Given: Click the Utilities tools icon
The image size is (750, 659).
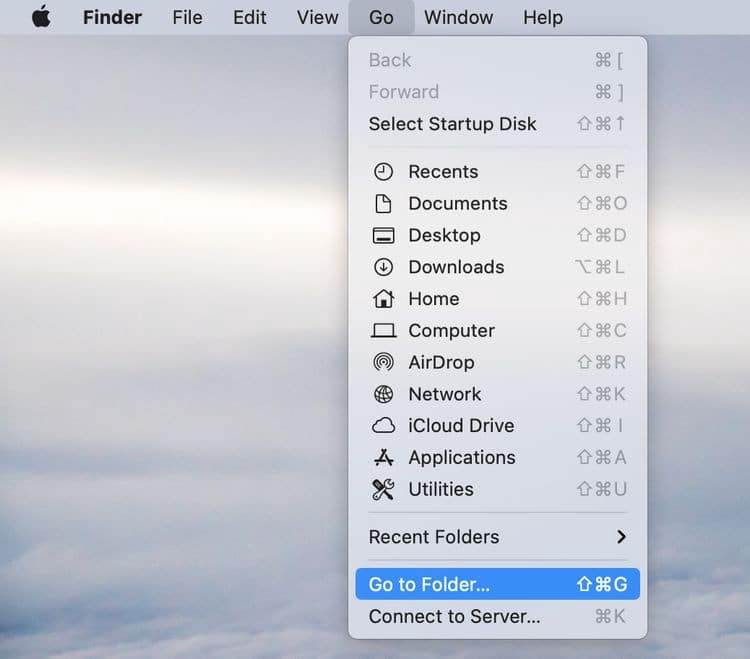Looking at the screenshot, I should coord(383,489).
